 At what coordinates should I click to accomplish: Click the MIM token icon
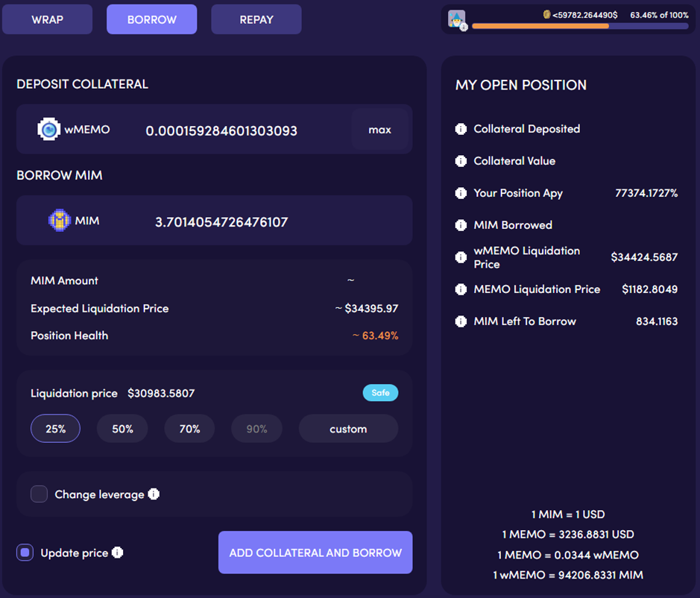60,220
